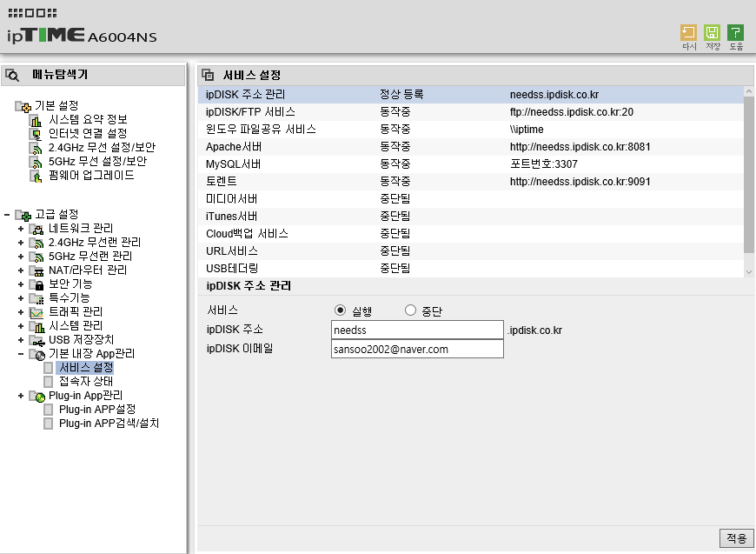Image resolution: width=756 pixels, height=554 pixels.
Task: Click the 네트워크 관리 folder icon
Action: pos(36,229)
